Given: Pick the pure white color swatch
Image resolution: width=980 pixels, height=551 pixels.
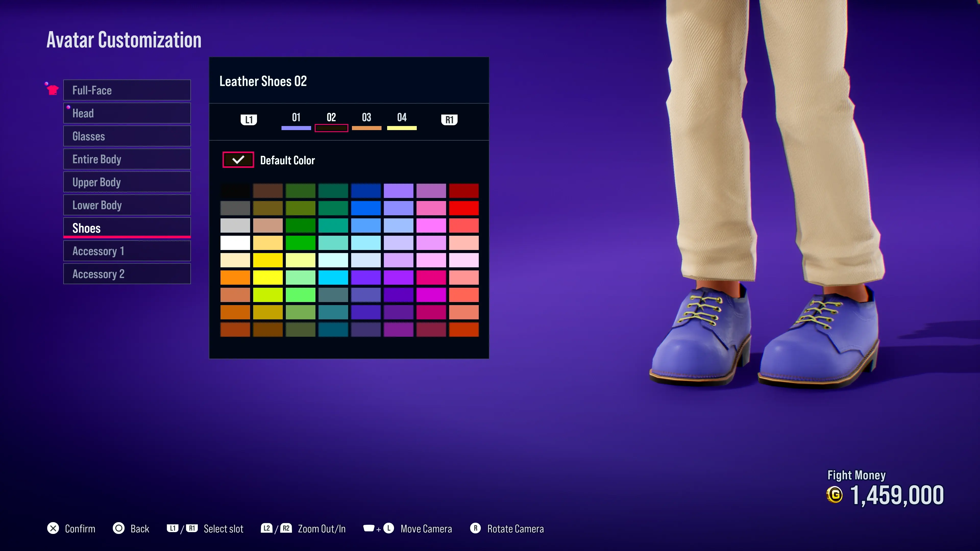Looking at the screenshot, I should tap(235, 243).
